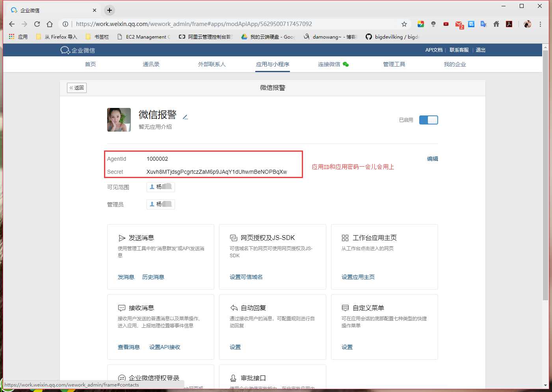Viewport: 552px width, 392px height.
Task: Click the house-shaped extension icon
Action: (496, 24)
